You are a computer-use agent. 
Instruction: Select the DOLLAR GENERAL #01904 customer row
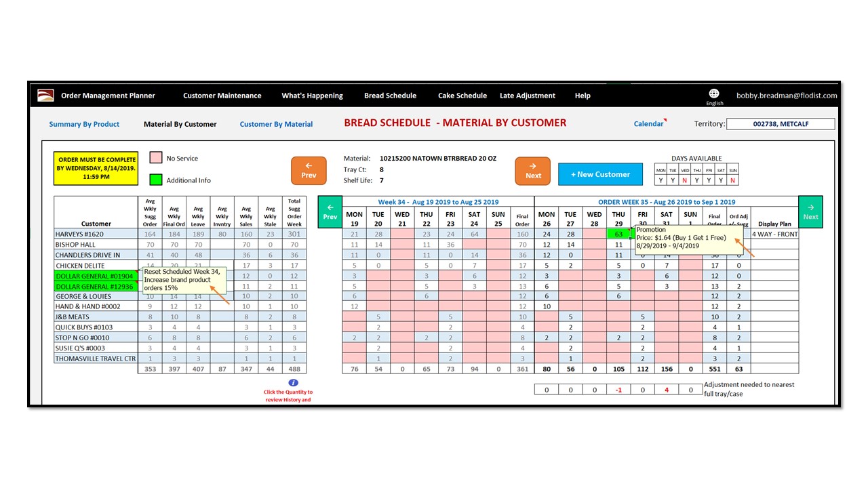(x=94, y=276)
